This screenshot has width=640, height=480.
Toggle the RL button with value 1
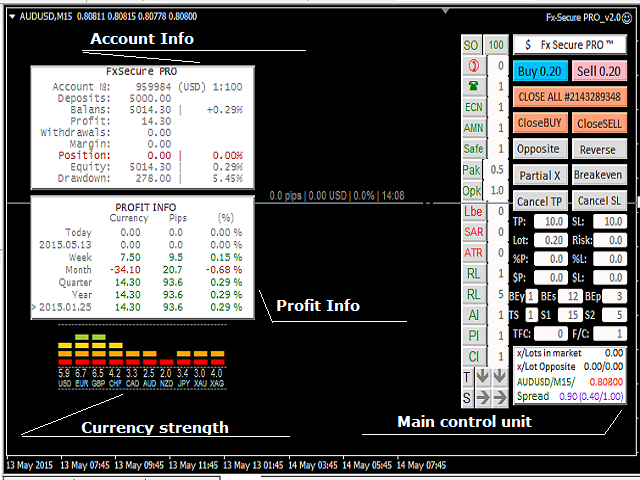(x=473, y=273)
